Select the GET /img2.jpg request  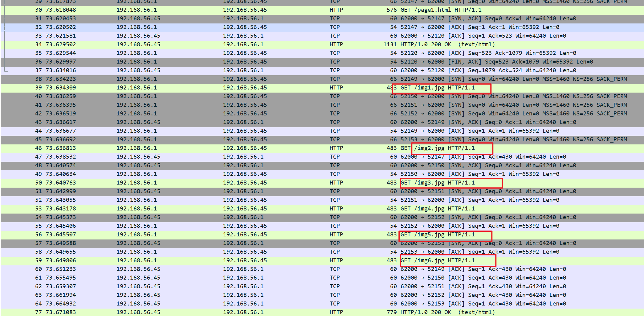(322, 148)
